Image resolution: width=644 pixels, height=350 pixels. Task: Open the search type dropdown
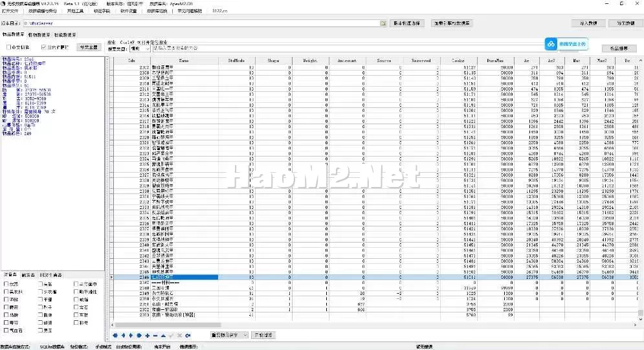[140, 49]
